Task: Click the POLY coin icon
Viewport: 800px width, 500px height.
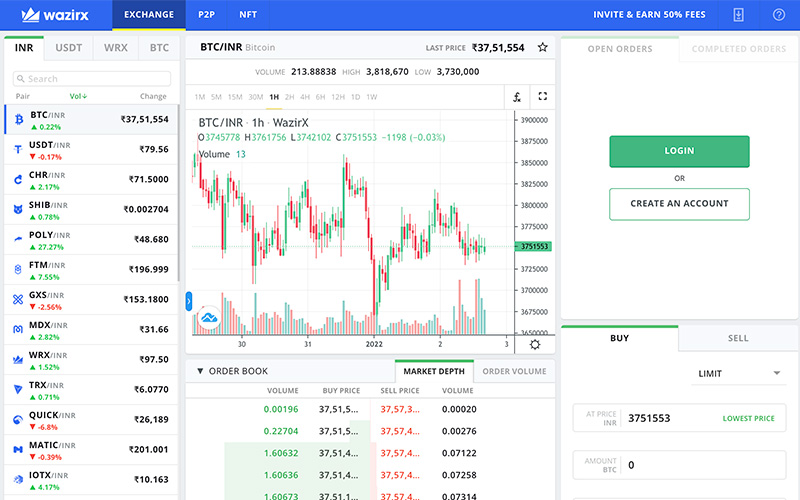Action: pyautogui.click(x=18, y=239)
